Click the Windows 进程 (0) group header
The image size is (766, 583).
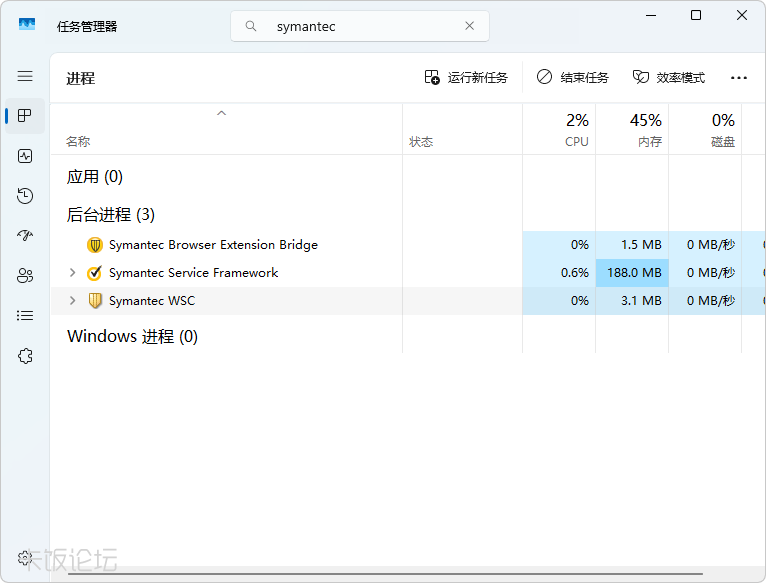pyautogui.click(x=132, y=336)
